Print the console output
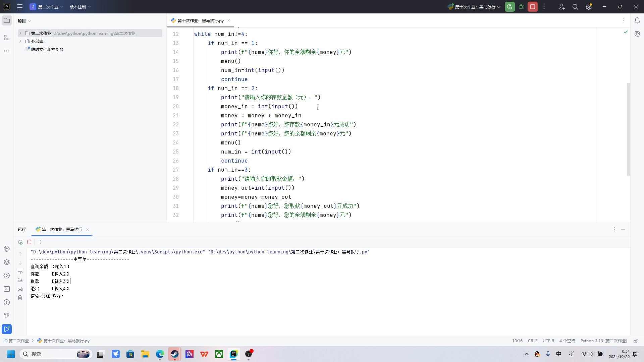 pyautogui.click(x=20, y=289)
